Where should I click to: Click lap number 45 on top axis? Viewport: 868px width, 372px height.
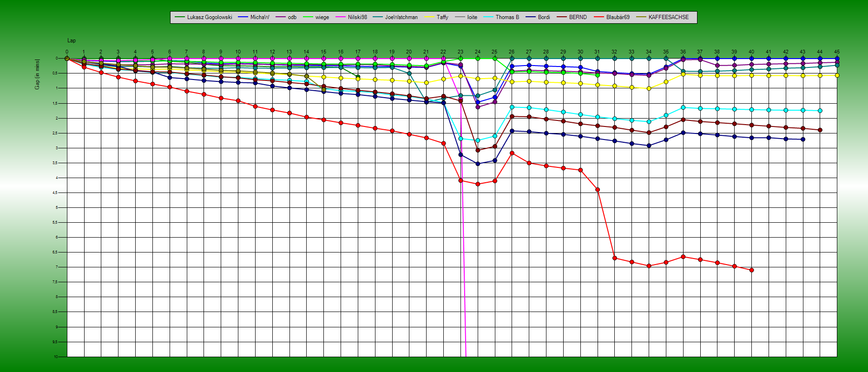click(837, 52)
